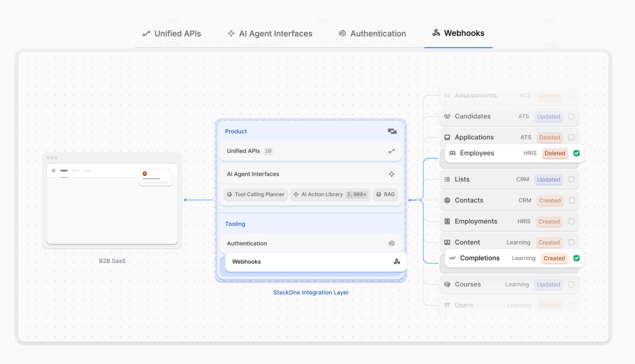The height and width of the screenshot is (364, 635).
Task: Select the Webhooks tab
Action: (x=459, y=33)
